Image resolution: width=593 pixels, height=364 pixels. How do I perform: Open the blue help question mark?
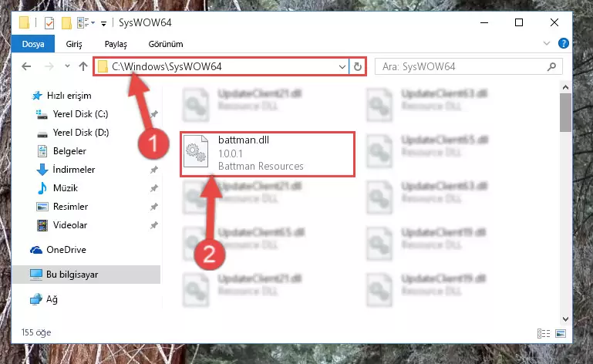564,43
